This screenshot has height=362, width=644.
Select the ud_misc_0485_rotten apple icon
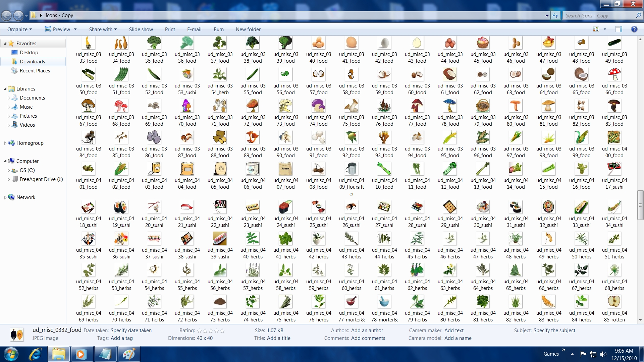pyautogui.click(x=614, y=302)
